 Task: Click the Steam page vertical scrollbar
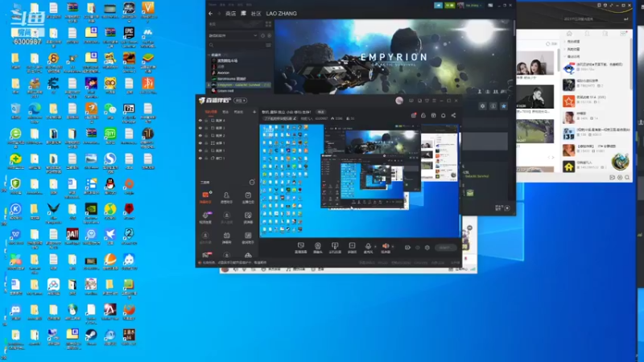pos(514,29)
